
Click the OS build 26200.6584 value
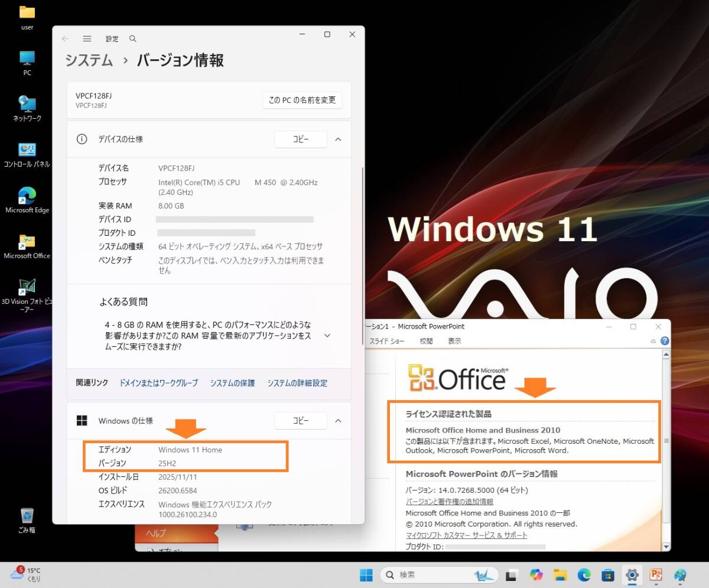(x=178, y=490)
